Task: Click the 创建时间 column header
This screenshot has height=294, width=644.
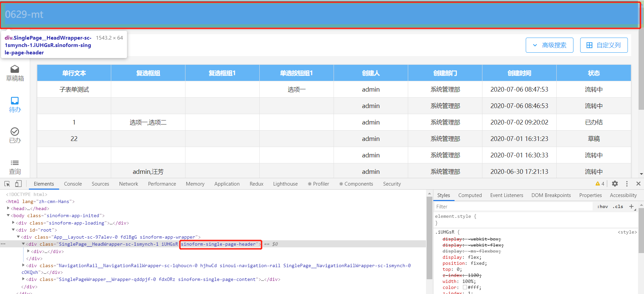Action: [519, 73]
